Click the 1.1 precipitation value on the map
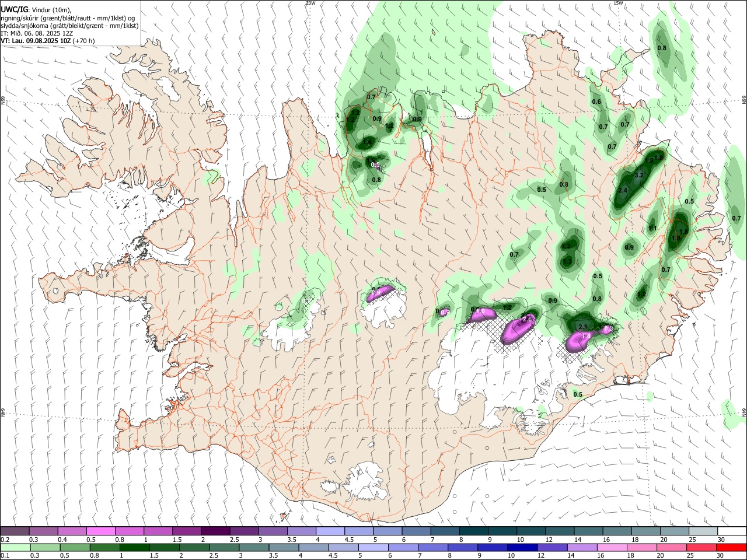This screenshot has width=747, height=560. coord(652,228)
